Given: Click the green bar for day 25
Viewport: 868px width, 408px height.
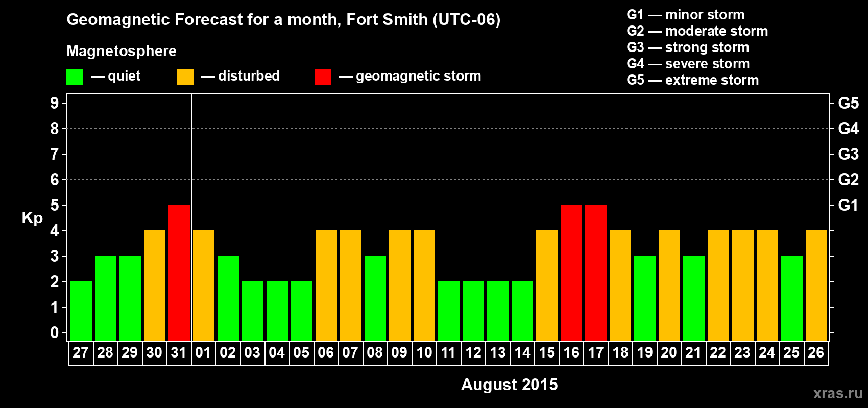Looking at the screenshot, I should click(792, 298).
